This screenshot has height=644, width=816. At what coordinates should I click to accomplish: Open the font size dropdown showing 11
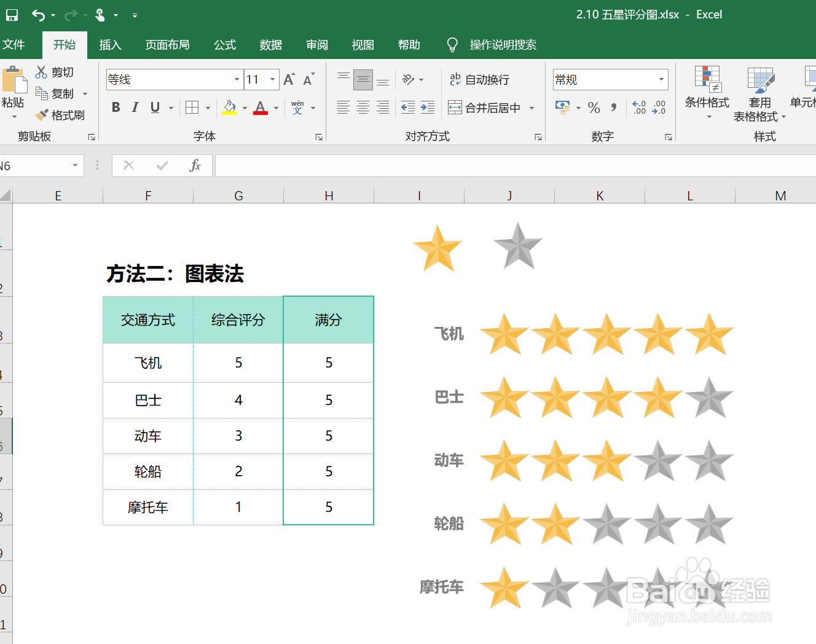coord(273,79)
